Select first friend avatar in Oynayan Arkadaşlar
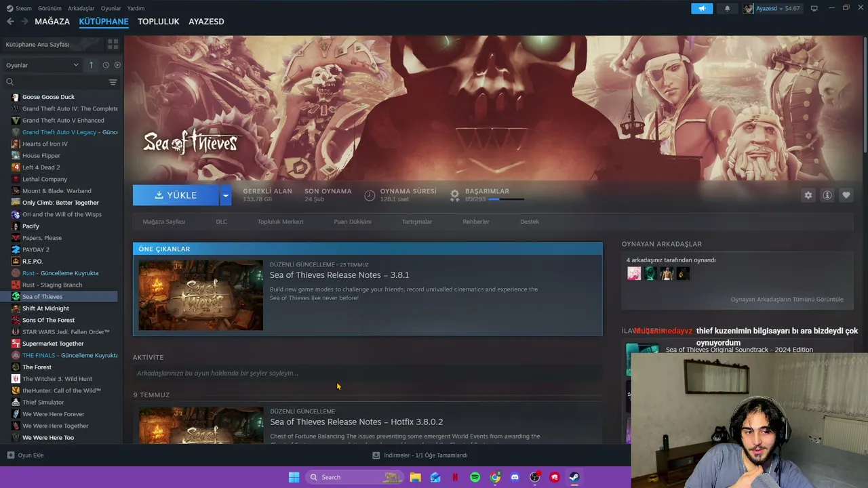868x488 pixels. 634,273
